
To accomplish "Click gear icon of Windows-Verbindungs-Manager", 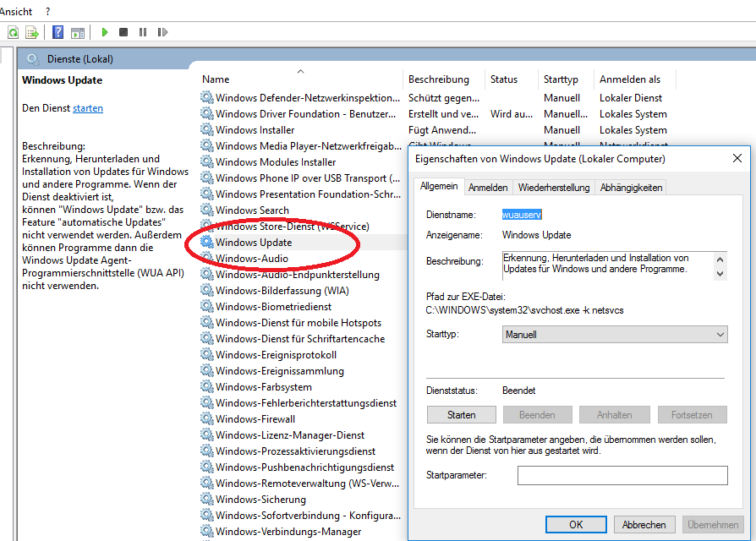I will click(207, 531).
